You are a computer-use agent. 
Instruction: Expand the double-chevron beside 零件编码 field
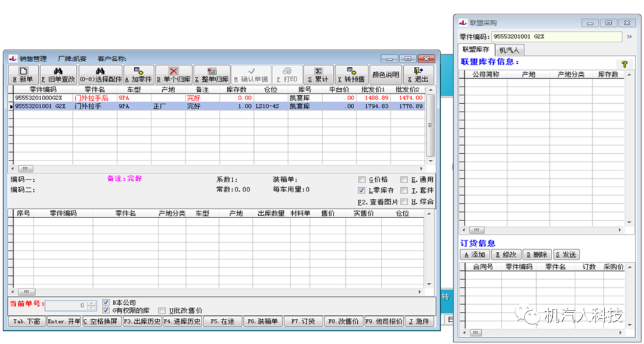coord(628,37)
